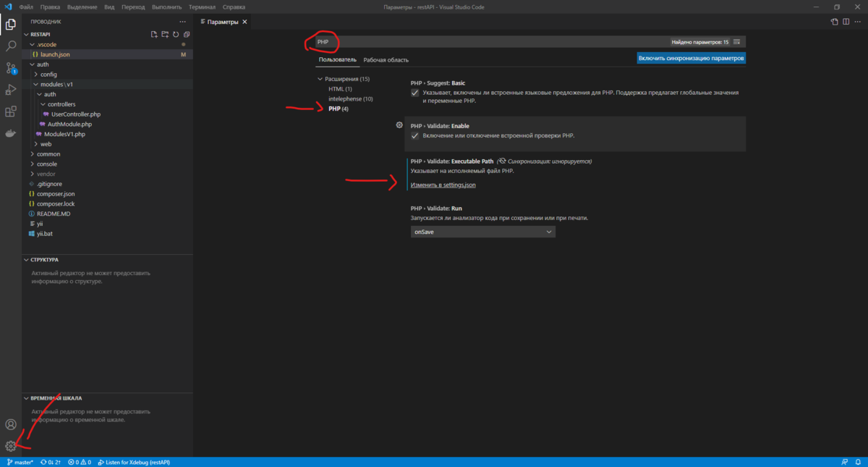
Task: Click the Accounts icon above the gear
Action: (x=10, y=424)
